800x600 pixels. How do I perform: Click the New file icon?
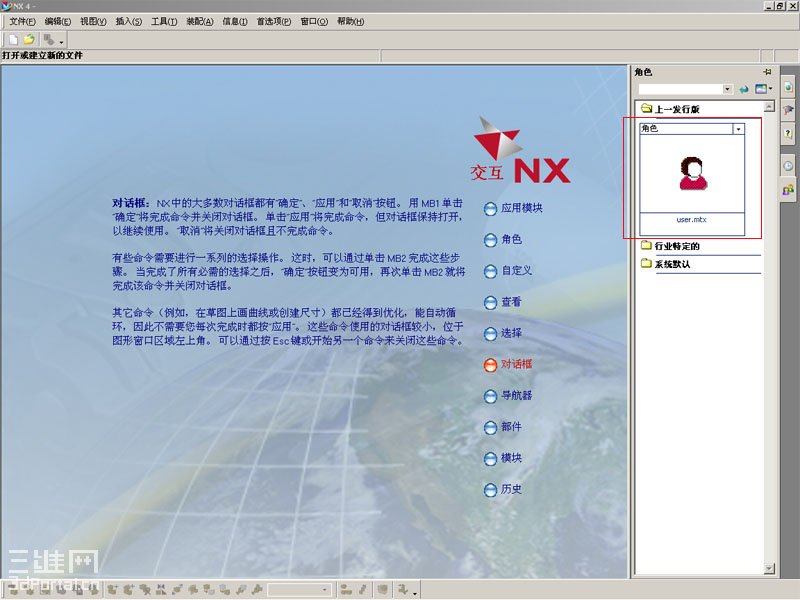(13, 39)
